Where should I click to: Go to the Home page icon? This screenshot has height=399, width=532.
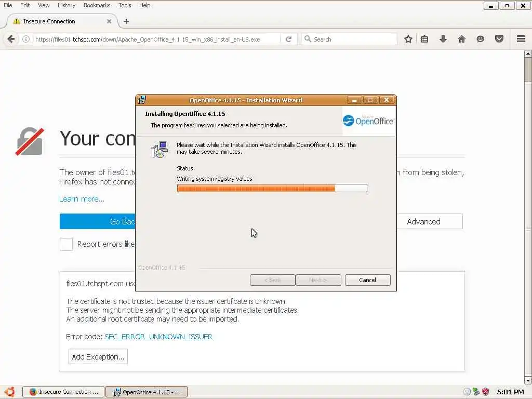coord(461,39)
